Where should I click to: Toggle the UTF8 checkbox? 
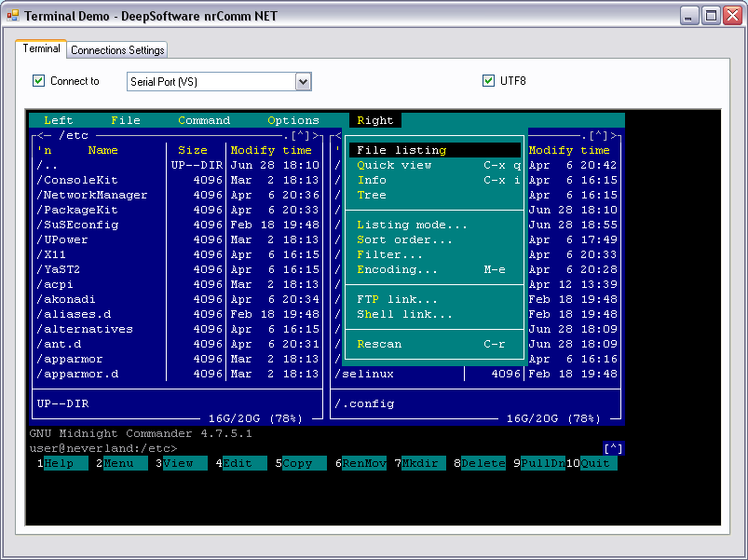tap(489, 81)
